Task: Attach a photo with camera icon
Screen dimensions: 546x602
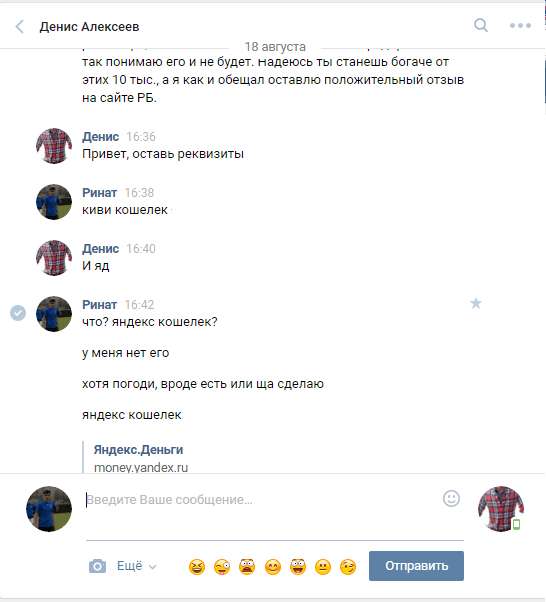Action: [98, 566]
